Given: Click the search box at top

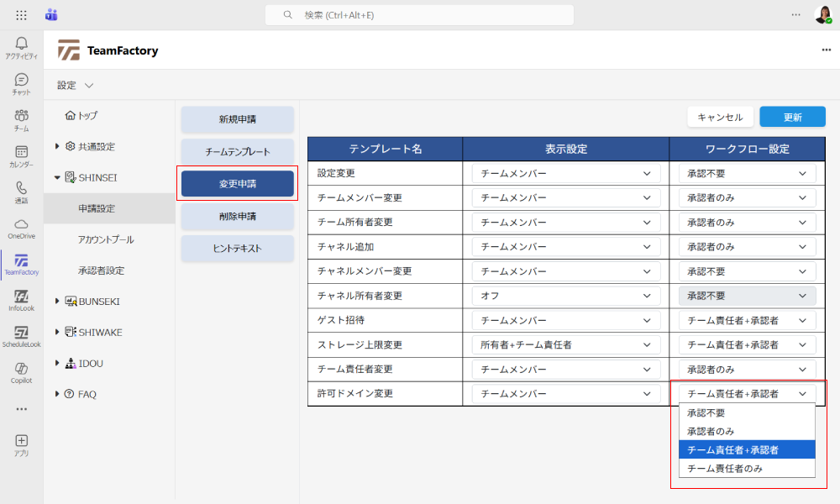Looking at the screenshot, I should click(420, 15).
